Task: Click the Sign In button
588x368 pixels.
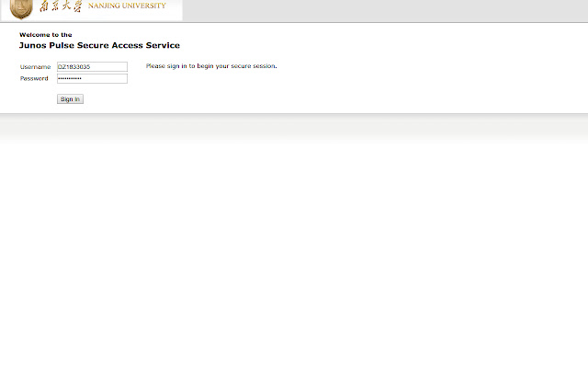Action: tap(70, 99)
